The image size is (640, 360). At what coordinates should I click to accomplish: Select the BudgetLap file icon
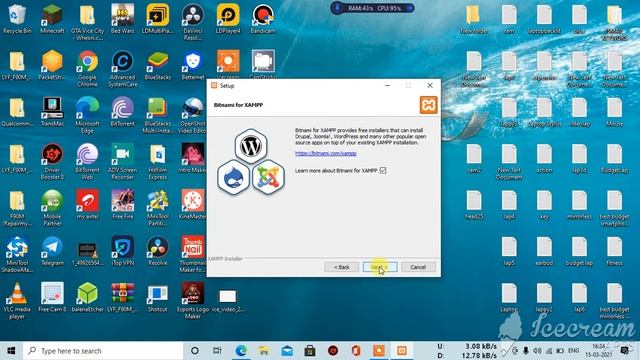click(x=614, y=159)
